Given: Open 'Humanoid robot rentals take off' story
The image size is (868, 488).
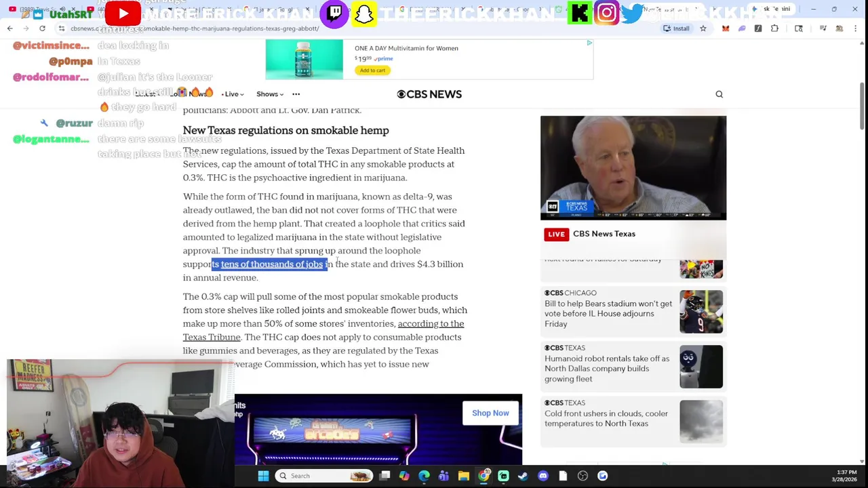Looking at the screenshot, I should (x=607, y=369).
